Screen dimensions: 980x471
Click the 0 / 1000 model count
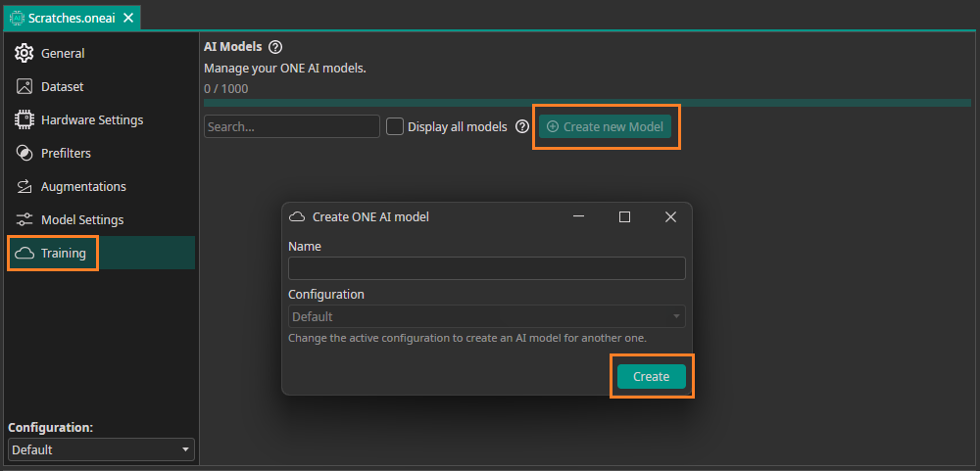click(225, 89)
